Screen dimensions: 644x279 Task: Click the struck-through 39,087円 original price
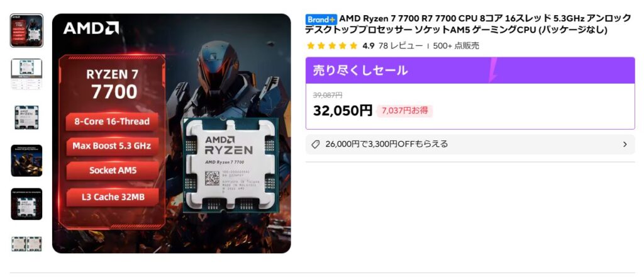[x=327, y=95]
